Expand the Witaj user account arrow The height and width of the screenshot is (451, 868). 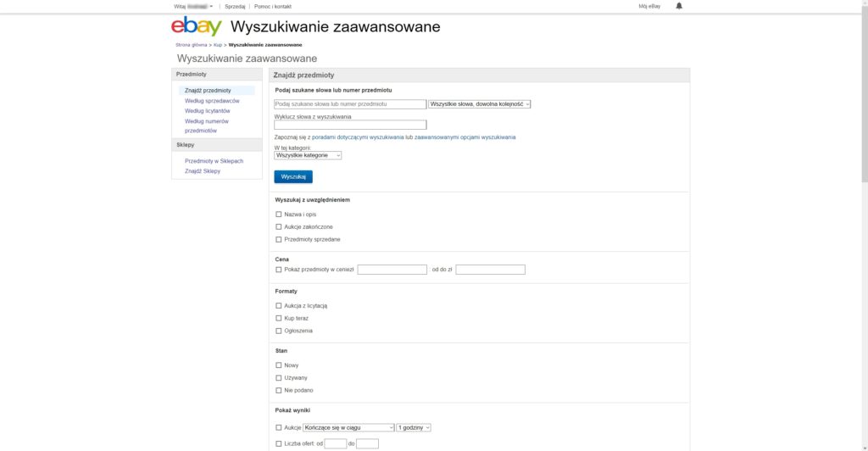[211, 6]
